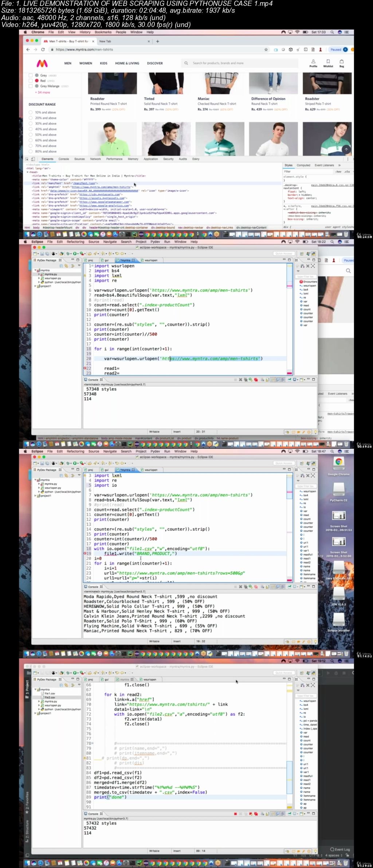Open the HOME & LIVING category on Myntra
This screenshot has height=868, width=373.
pyautogui.click(x=127, y=63)
